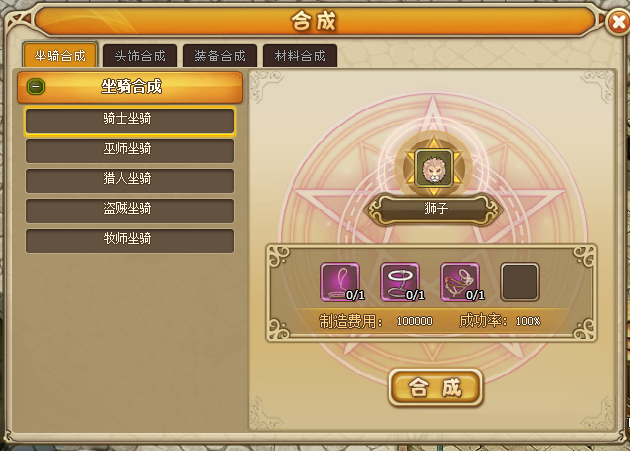The height and width of the screenshot is (451, 630).
Task: Click the green minus collapse icon
Action: point(36,87)
